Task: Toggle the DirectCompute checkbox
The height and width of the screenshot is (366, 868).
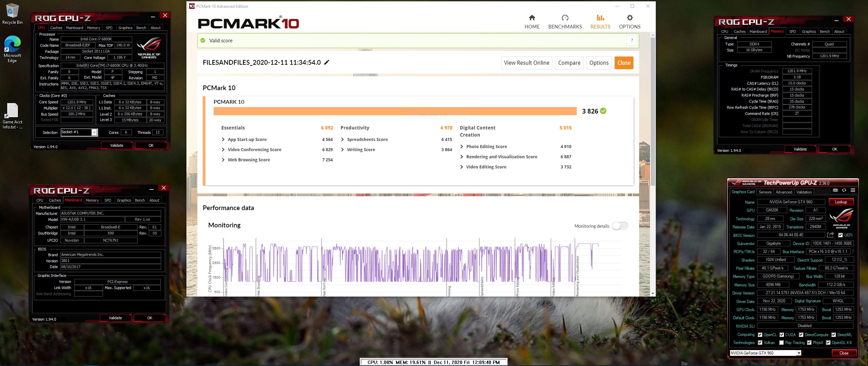Action: pos(801,334)
